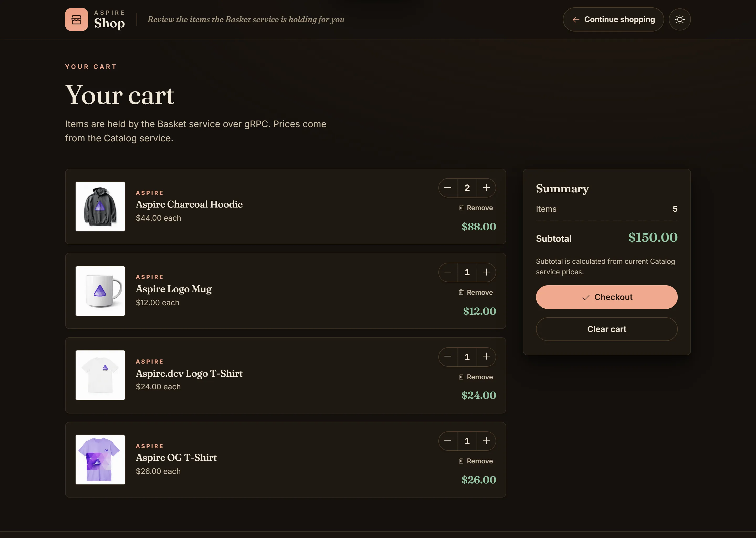
Task: Click the $24.00 Logo T-Shirt line total
Action: [479, 395]
